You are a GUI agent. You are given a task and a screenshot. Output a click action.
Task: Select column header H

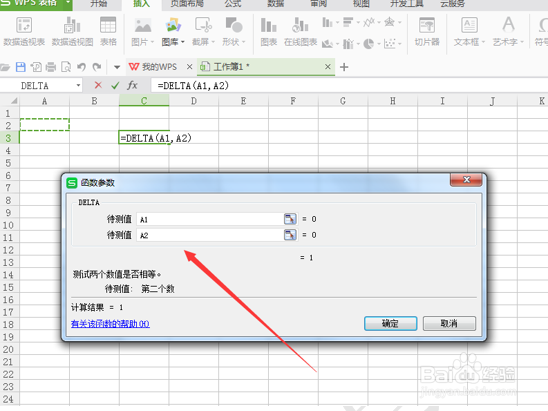[x=393, y=101]
